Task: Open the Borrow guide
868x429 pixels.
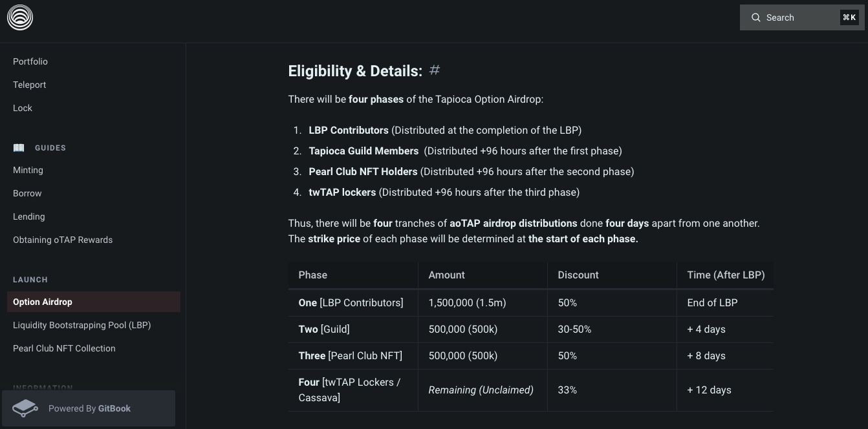Action: click(x=27, y=193)
